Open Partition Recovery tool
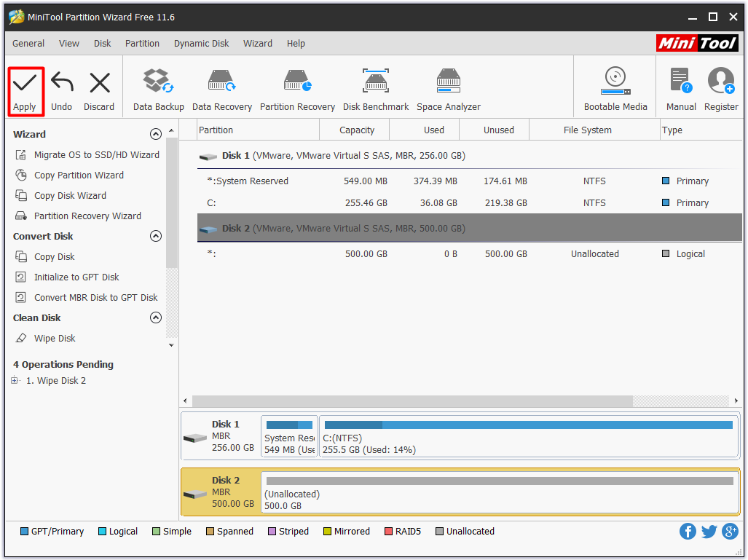 point(297,90)
